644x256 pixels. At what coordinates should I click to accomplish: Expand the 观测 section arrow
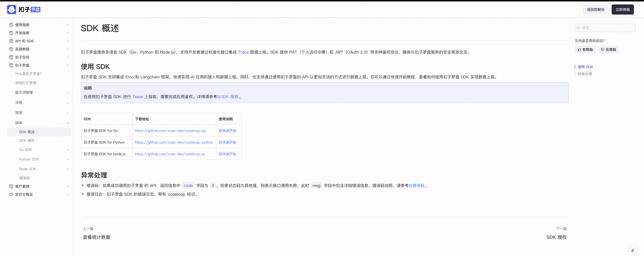tap(67, 113)
